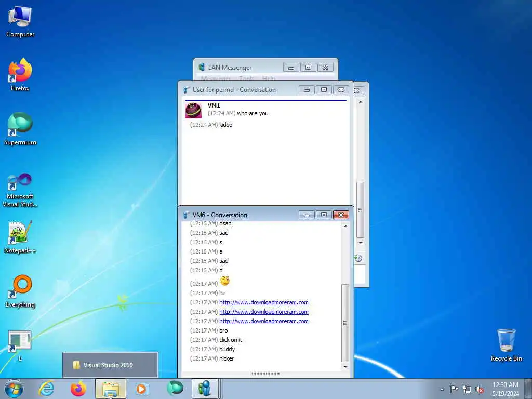Close the VM6 Conversation window
Screen dimensions: 532x399
tap(341, 215)
